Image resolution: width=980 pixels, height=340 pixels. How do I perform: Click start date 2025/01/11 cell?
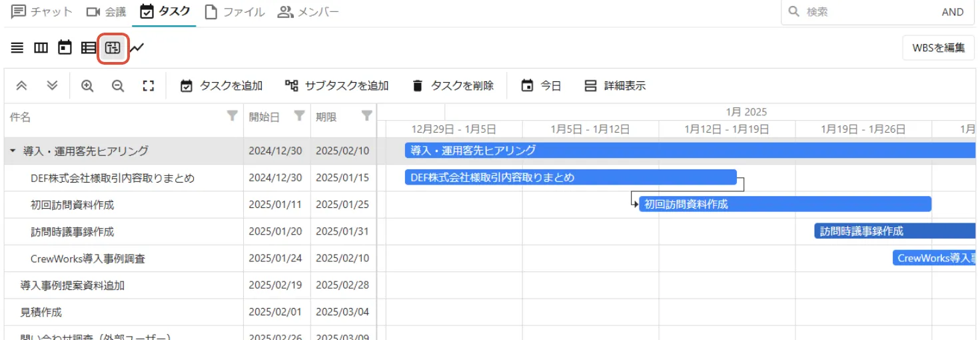(x=276, y=205)
